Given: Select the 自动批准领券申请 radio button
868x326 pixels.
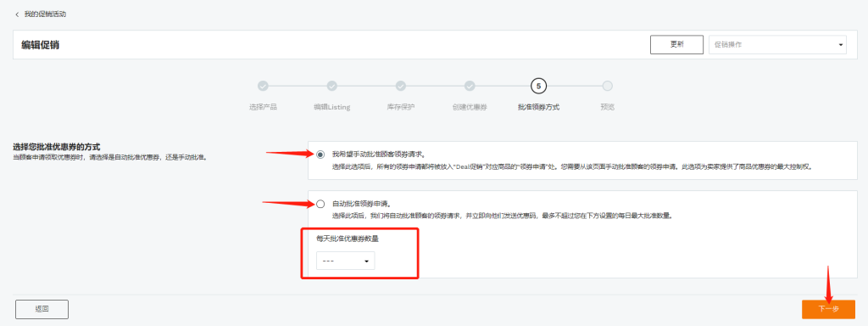Looking at the screenshot, I should pyautogui.click(x=320, y=204).
